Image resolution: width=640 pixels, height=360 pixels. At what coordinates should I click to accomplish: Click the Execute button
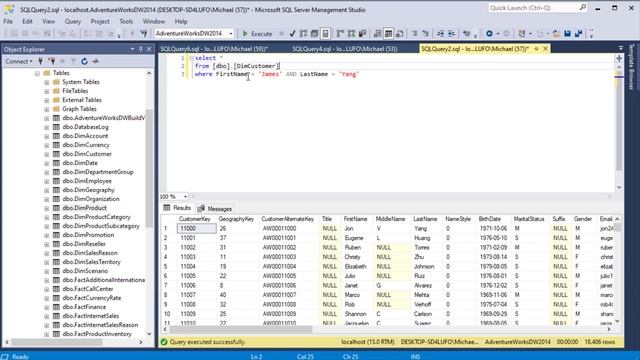(x=257, y=34)
